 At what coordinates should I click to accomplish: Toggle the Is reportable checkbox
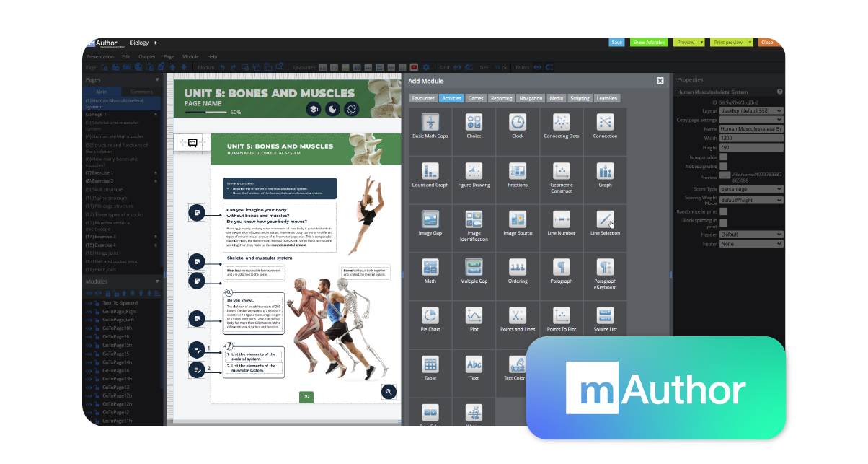723,156
